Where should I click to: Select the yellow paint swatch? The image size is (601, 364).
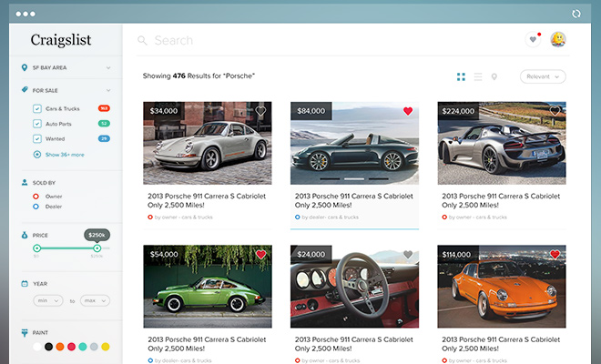[x=106, y=347]
